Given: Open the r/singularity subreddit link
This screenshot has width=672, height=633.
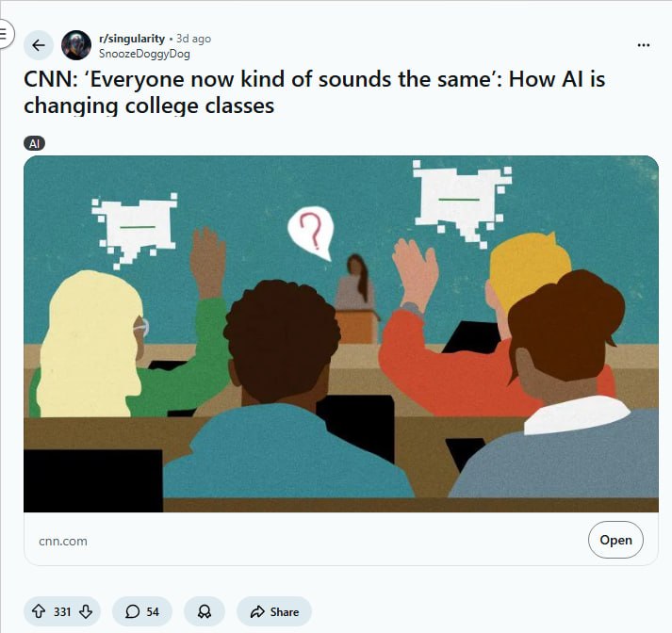Looking at the screenshot, I should click(x=130, y=39).
